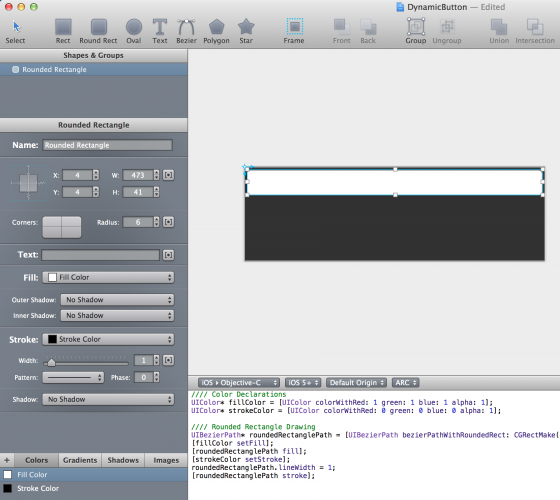The image size is (560, 500).
Task: Change the iOS Objective-C target dropdown
Action: [x=239, y=383]
